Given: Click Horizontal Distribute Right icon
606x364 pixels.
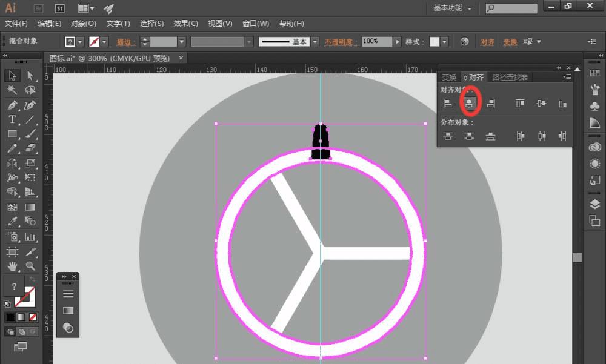Looking at the screenshot, I should coord(562,136).
